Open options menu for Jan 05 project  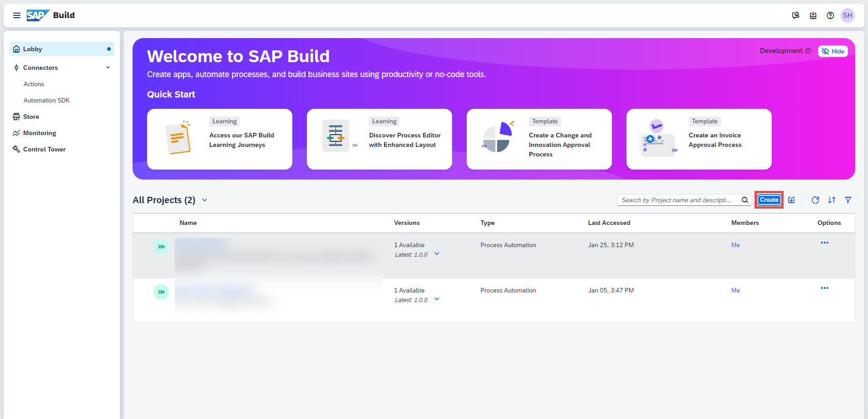(x=825, y=288)
